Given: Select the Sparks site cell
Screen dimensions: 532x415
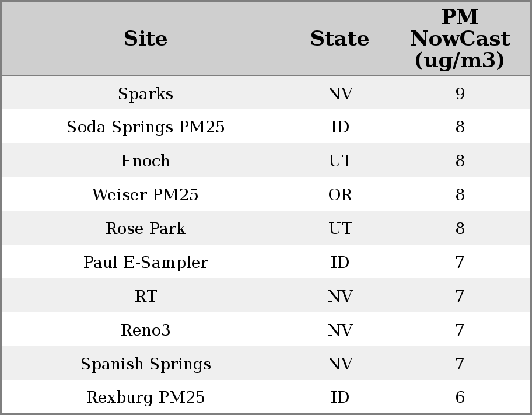Looking at the screenshot, I should click(145, 94).
